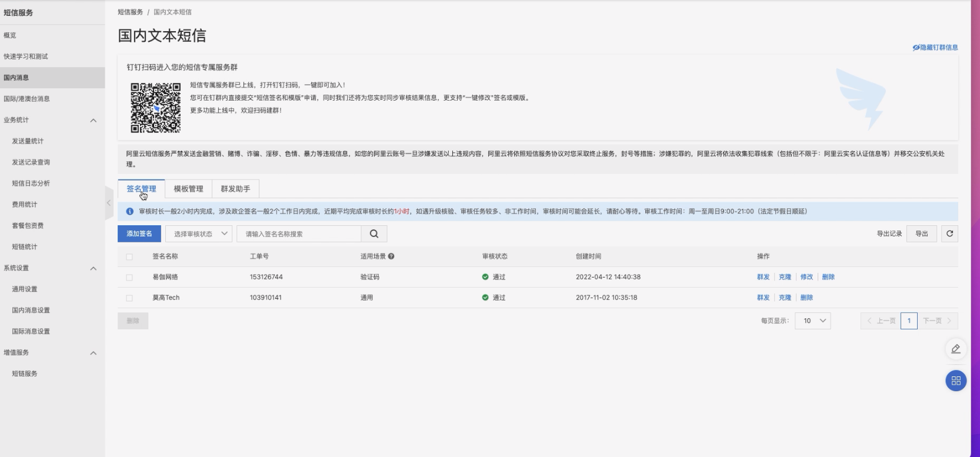The height and width of the screenshot is (457, 980).
Task: Switch to the 模板管理 tab
Action: [188, 189]
